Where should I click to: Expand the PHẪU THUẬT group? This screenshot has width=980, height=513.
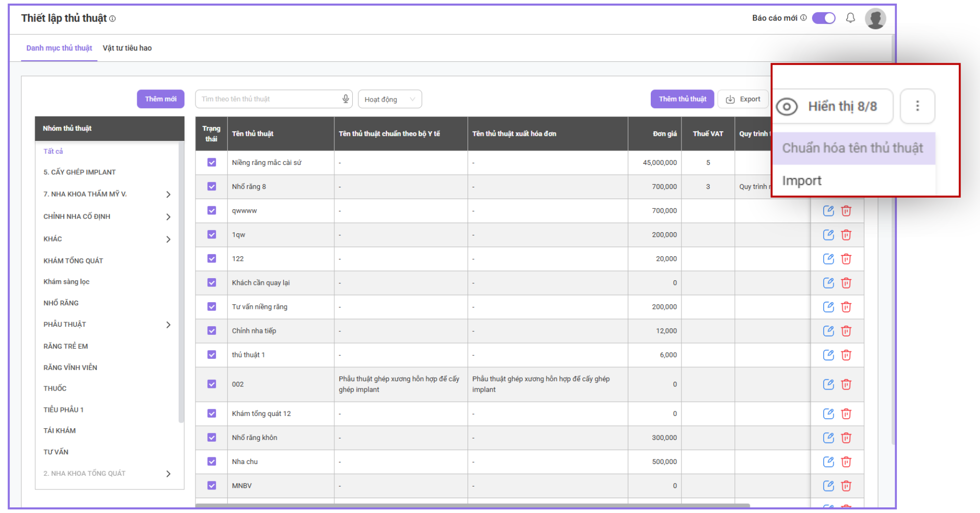tap(168, 325)
